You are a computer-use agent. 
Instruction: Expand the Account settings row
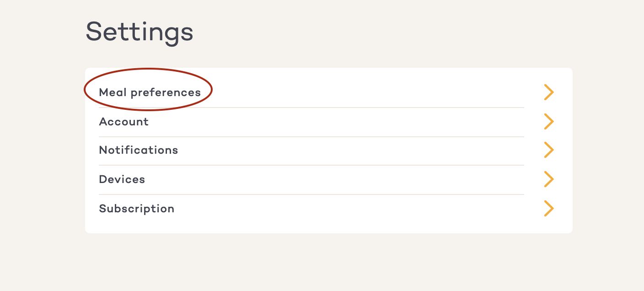click(x=311, y=122)
